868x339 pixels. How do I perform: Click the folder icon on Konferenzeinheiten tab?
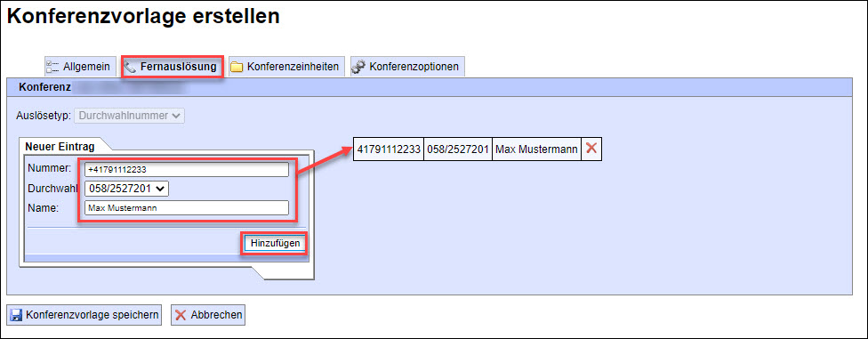tap(237, 67)
